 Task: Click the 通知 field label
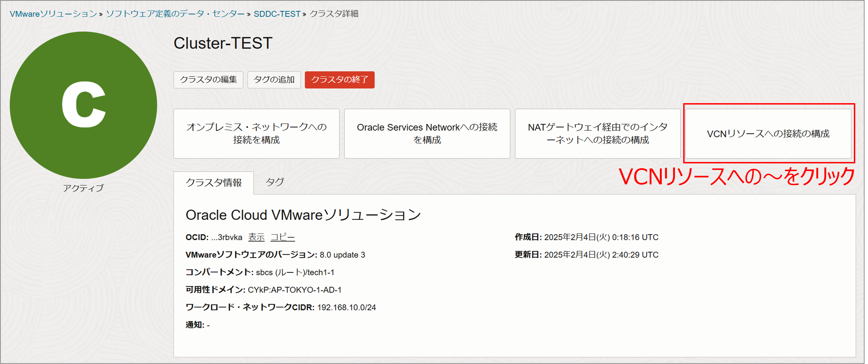[x=195, y=325]
